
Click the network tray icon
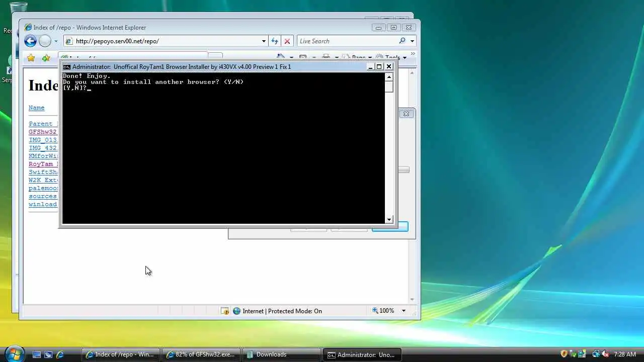tap(595, 354)
